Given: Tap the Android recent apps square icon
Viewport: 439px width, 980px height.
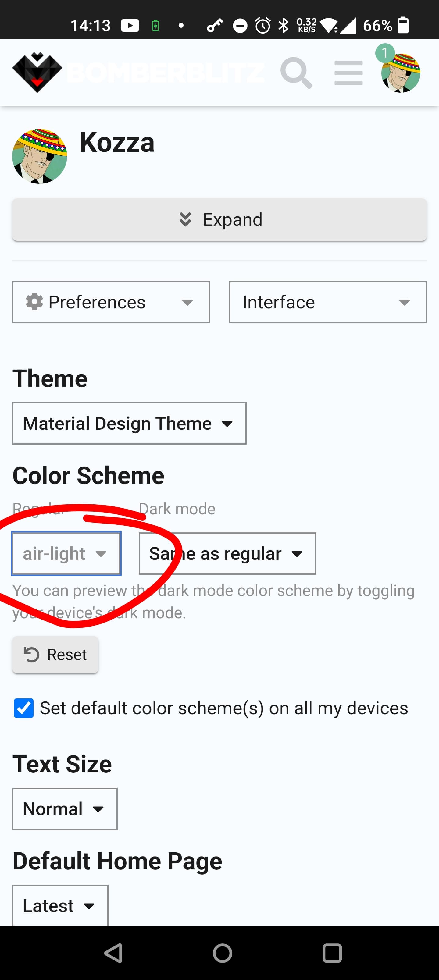Looking at the screenshot, I should pos(332,953).
